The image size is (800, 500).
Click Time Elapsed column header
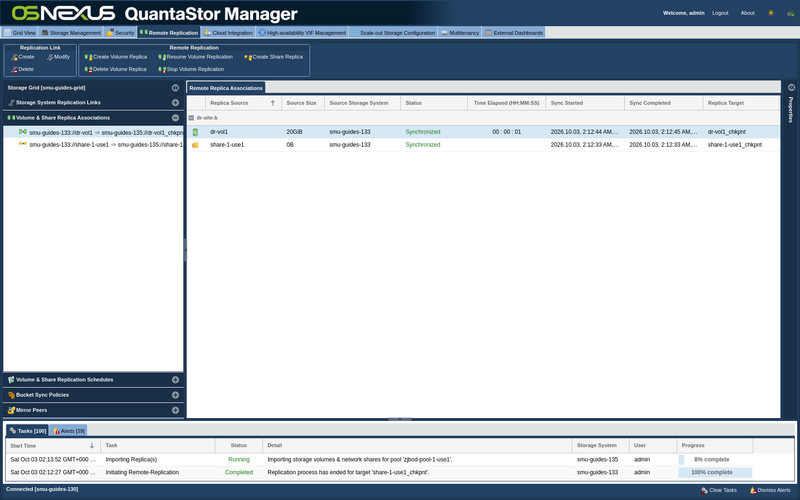pyautogui.click(x=506, y=103)
